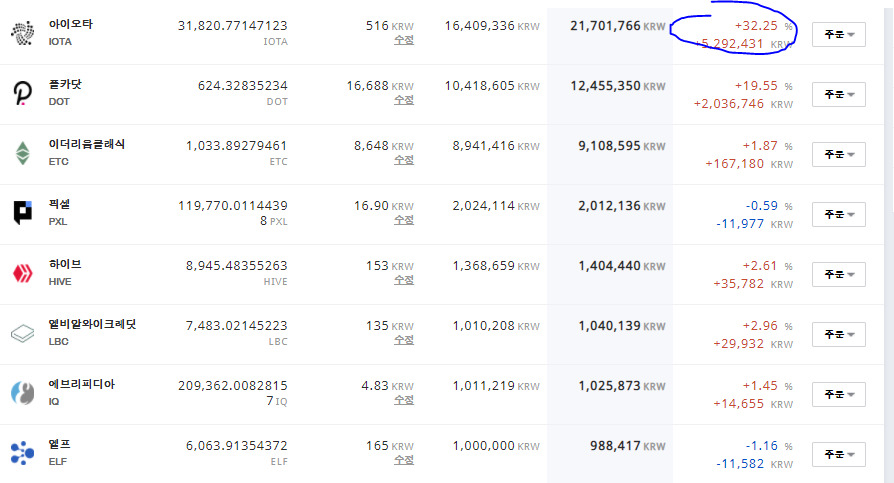Click the 수정 link under 8,648 KRW
Viewport: 894px width, 483px height.
click(x=404, y=160)
